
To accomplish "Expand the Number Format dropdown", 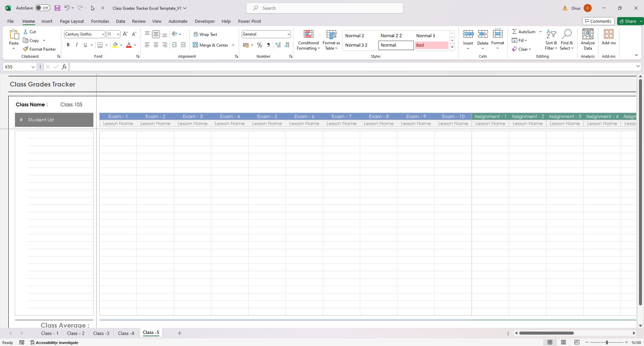I will pyautogui.click(x=288, y=34).
